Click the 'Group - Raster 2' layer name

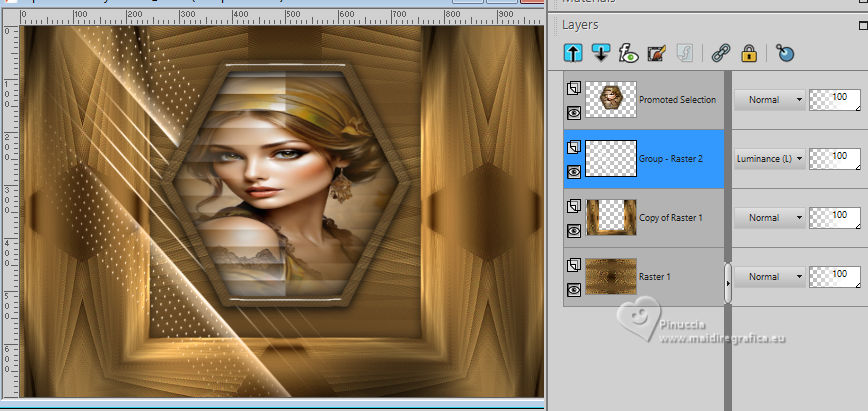[x=670, y=159]
